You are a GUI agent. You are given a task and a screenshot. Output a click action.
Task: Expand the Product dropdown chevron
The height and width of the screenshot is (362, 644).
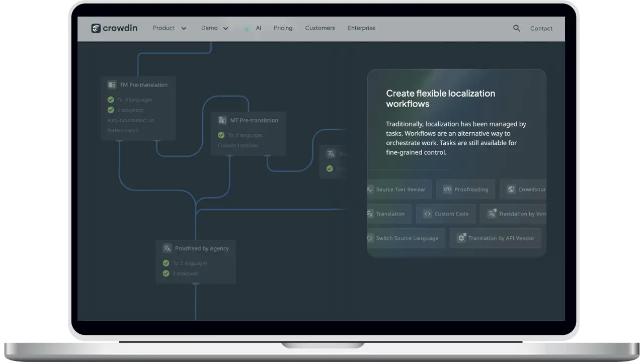184,29
